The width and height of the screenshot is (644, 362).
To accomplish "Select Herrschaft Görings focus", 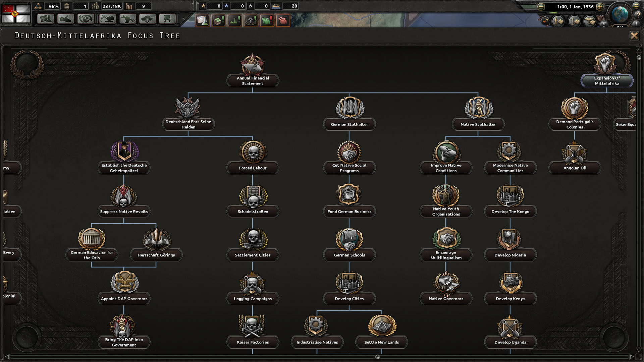I will click(156, 245).
